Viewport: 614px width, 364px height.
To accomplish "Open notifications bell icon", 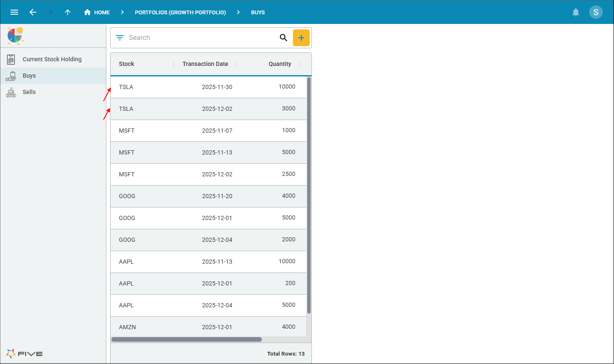I will (x=576, y=12).
